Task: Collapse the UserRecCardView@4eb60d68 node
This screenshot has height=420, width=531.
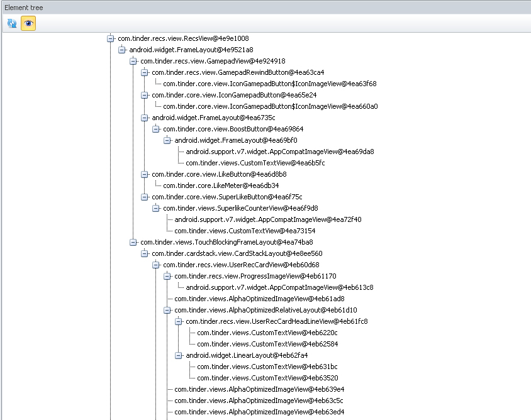Action: pyautogui.click(x=156, y=265)
